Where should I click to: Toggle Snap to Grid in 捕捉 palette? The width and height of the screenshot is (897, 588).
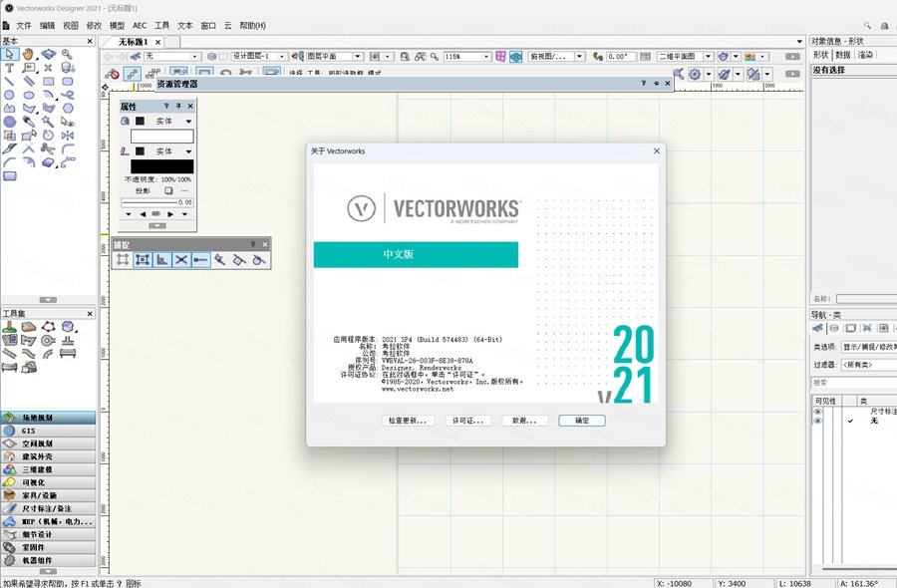[123, 260]
